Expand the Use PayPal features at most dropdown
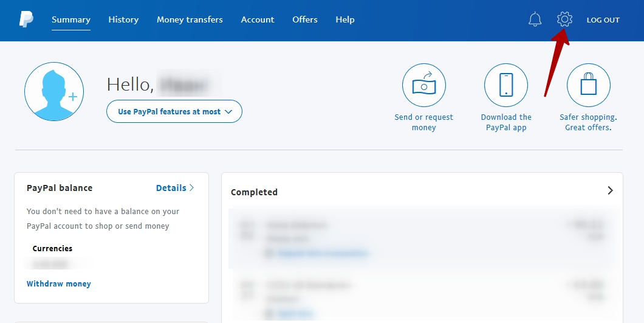Image resolution: width=644 pixels, height=323 pixels. click(174, 111)
